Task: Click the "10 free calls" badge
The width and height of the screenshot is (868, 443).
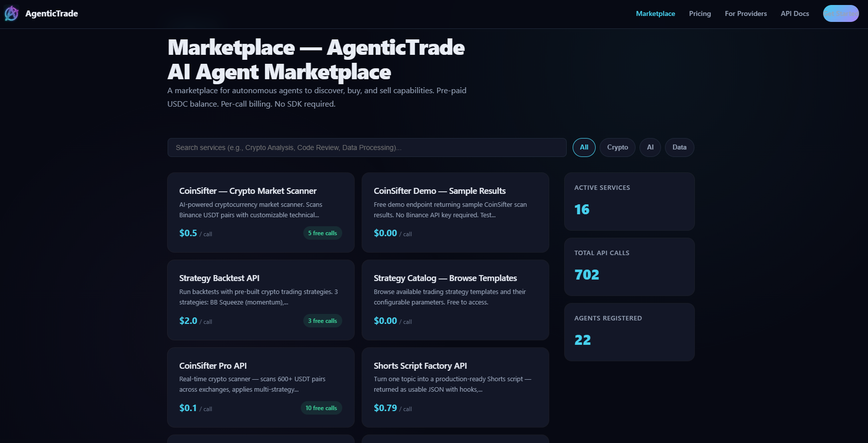Action: point(321,408)
